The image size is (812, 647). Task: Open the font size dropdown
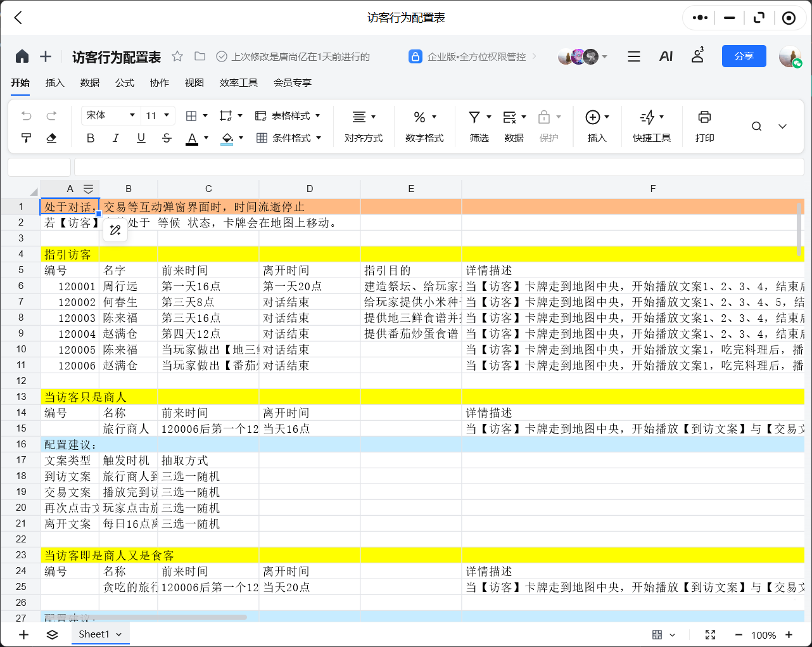[x=158, y=115]
